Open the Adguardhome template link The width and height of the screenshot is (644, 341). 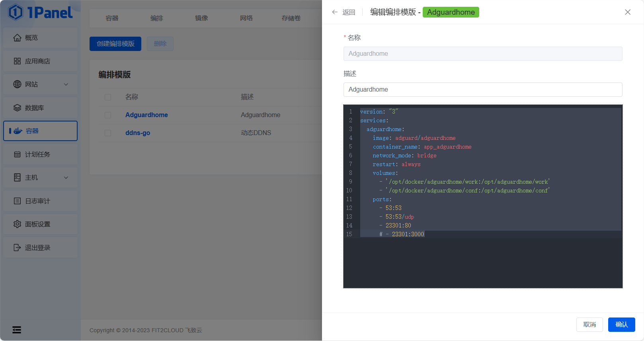(x=146, y=115)
